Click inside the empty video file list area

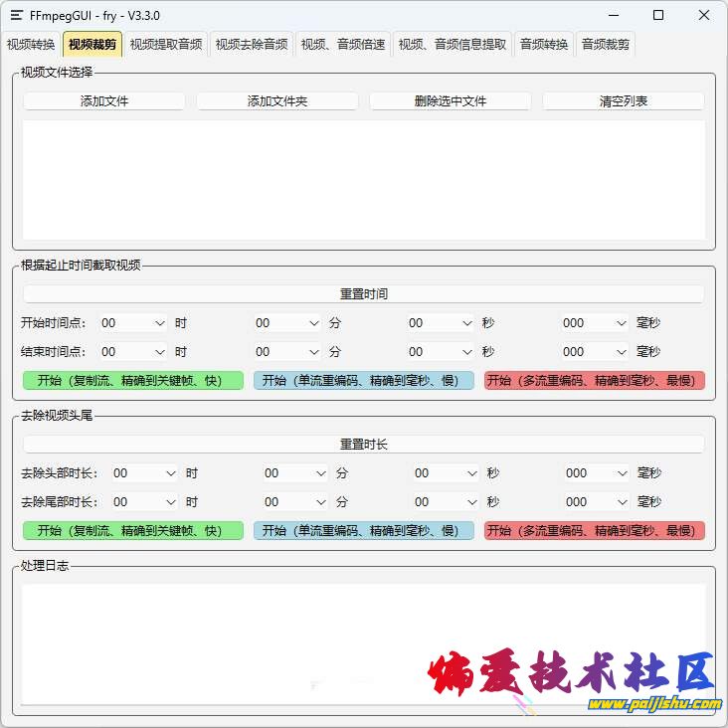[x=364, y=179]
